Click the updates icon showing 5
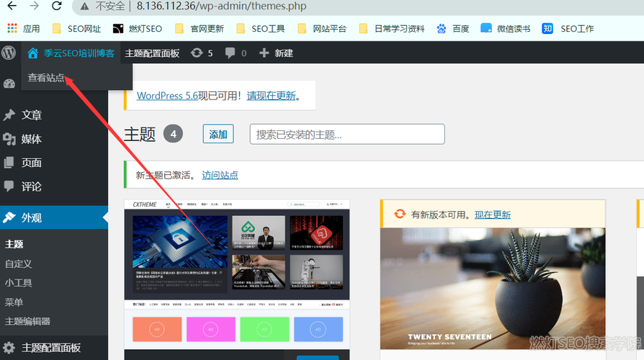Viewport: 644px width, 360px height. click(202, 53)
